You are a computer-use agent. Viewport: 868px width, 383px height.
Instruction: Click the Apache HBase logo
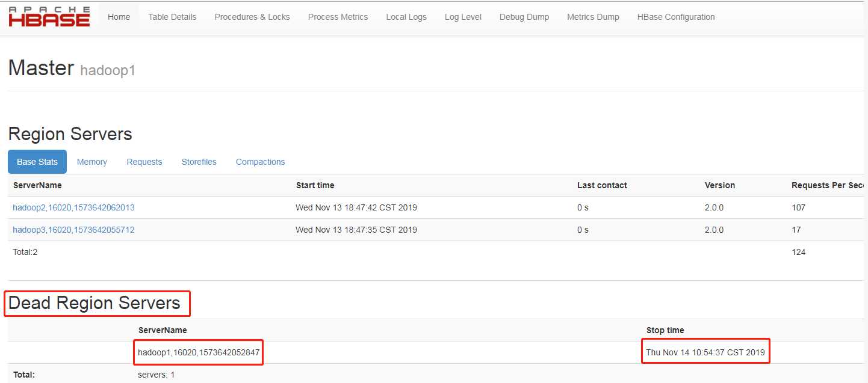coord(49,17)
